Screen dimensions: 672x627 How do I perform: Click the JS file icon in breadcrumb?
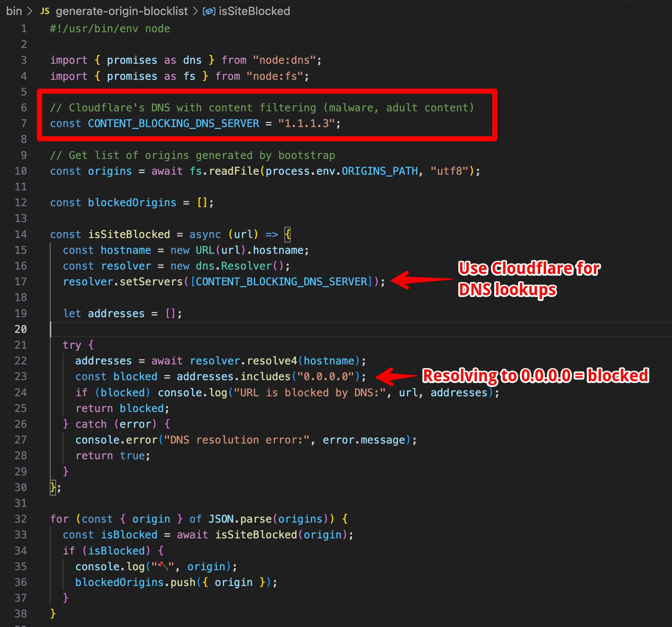(x=45, y=11)
